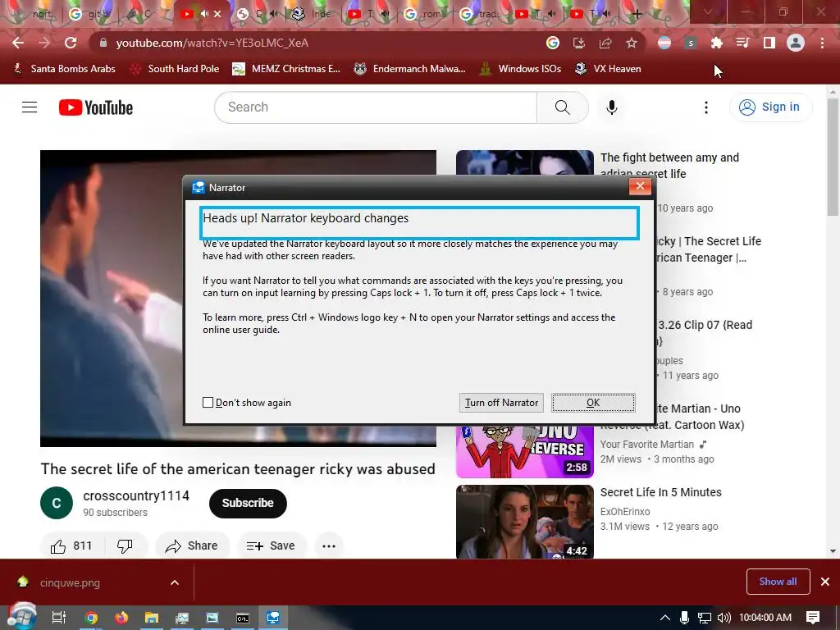
Task: Click the Sign in button
Action: tap(770, 107)
